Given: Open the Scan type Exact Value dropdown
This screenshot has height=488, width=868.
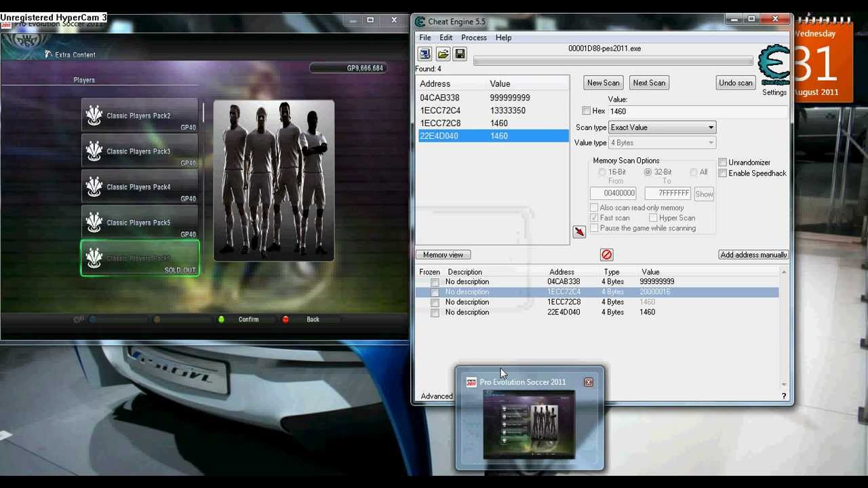Looking at the screenshot, I should click(x=662, y=127).
